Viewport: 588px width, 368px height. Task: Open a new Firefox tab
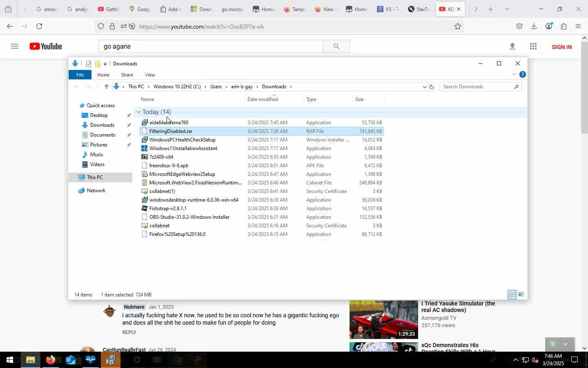click(x=491, y=9)
